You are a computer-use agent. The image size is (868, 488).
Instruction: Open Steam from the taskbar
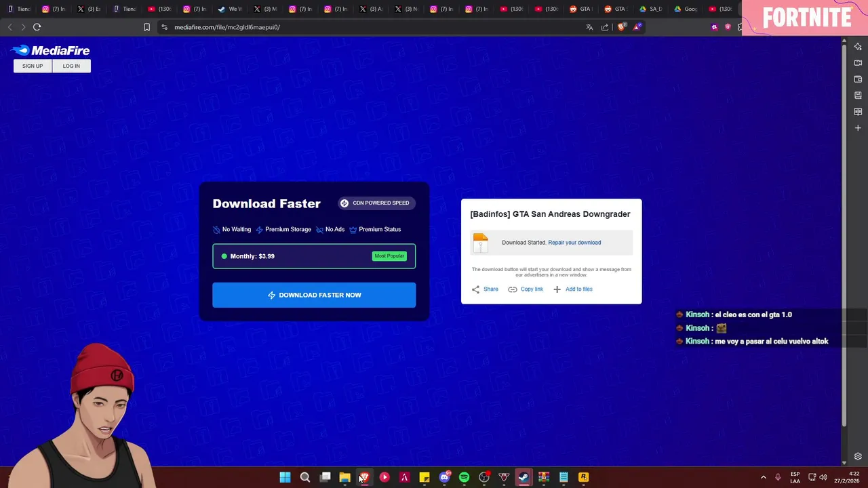point(524,477)
